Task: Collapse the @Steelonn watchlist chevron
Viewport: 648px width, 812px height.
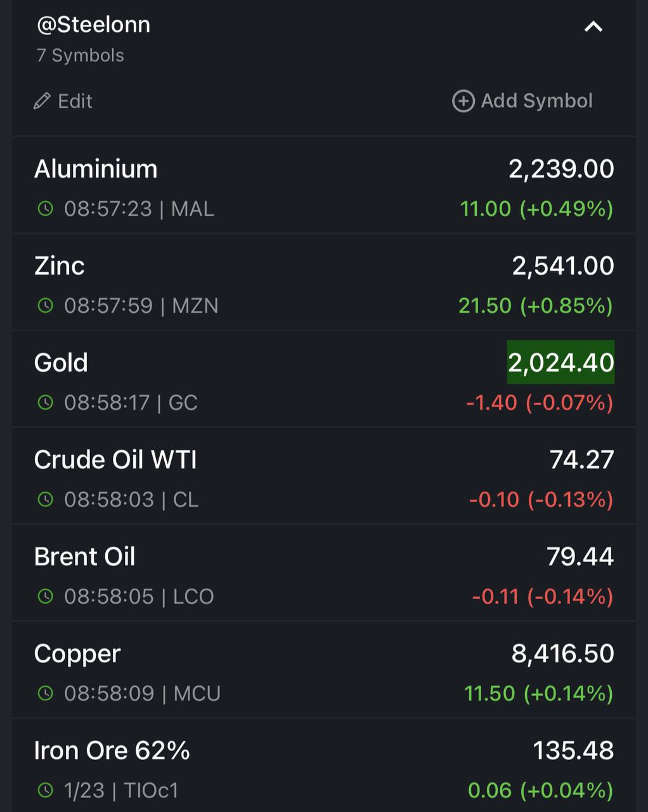Action: pos(593,27)
